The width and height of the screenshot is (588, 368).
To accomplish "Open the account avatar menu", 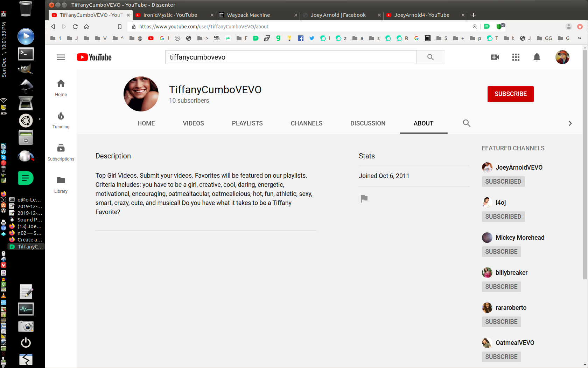I will [562, 57].
